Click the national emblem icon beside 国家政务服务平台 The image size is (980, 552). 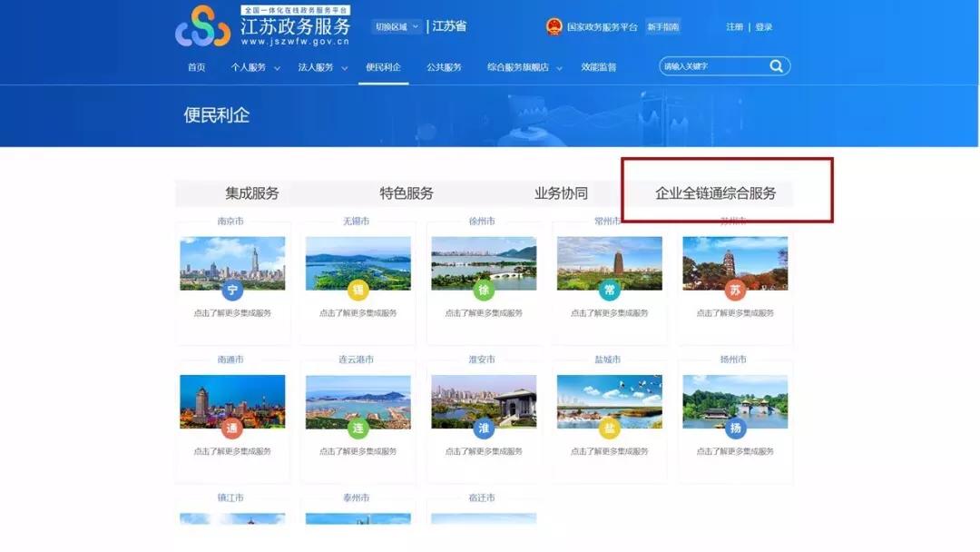[555, 26]
